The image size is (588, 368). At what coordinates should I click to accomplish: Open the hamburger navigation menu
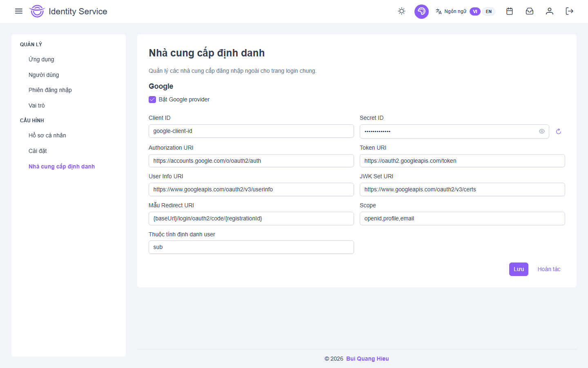click(19, 11)
